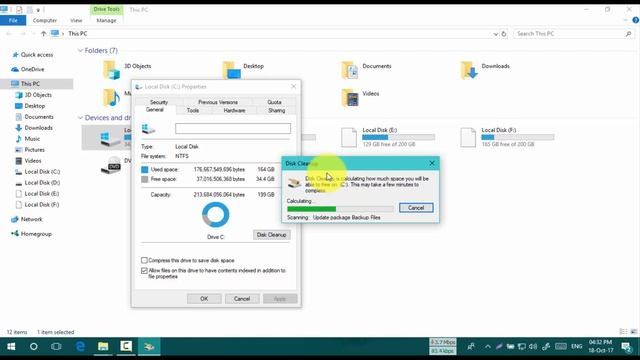The height and width of the screenshot is (360, 640).
Task: Close the Disk Cleanup dialog
Action: (432, 163)
